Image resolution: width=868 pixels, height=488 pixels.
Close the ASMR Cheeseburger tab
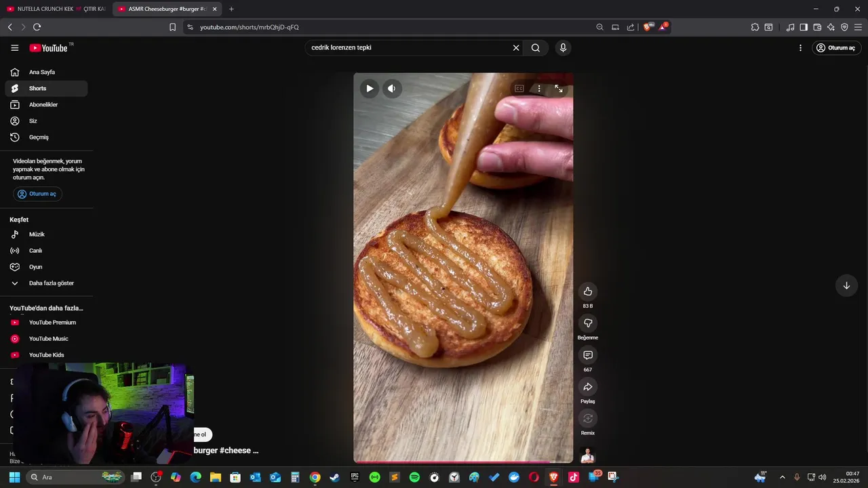click(215, 9)
